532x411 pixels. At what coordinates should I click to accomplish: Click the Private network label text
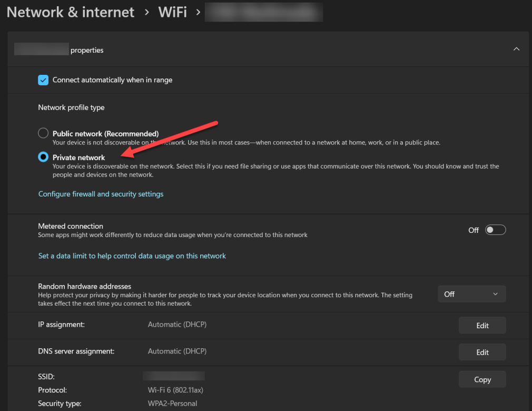tap(79, 157)
